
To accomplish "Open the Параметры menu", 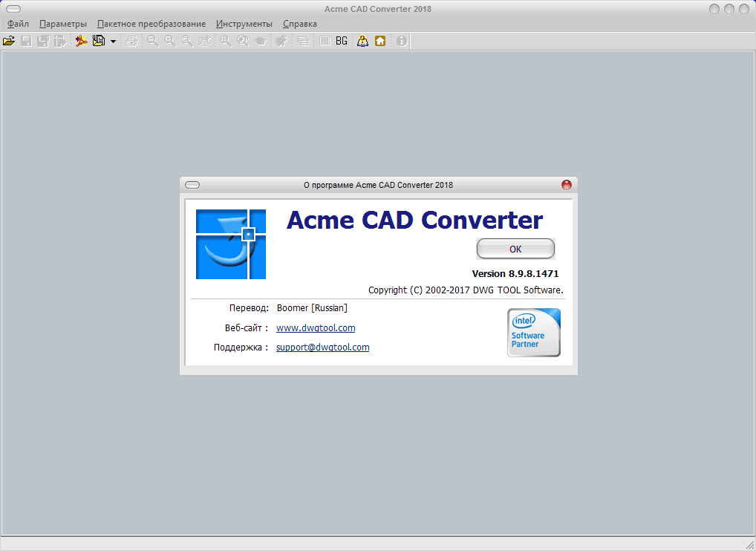I will tap(62, 24).
